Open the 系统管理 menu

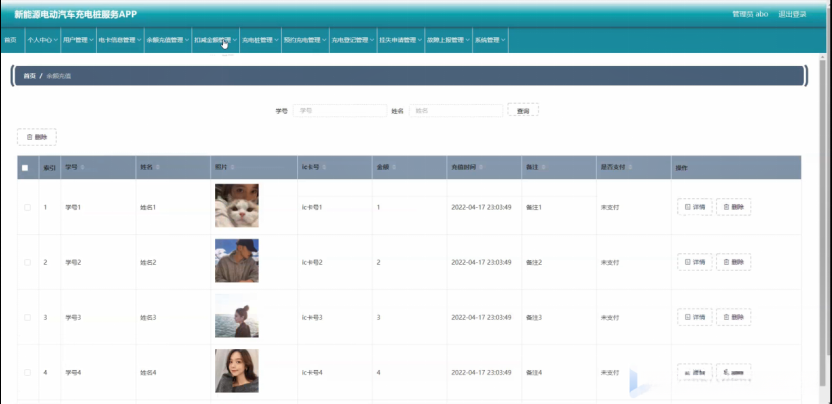pos(490,40)
